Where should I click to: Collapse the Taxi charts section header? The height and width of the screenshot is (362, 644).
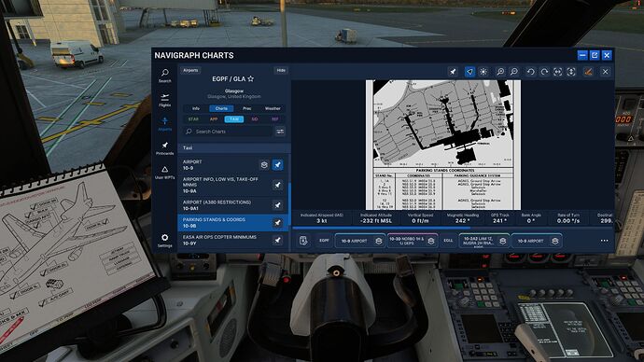234,147
